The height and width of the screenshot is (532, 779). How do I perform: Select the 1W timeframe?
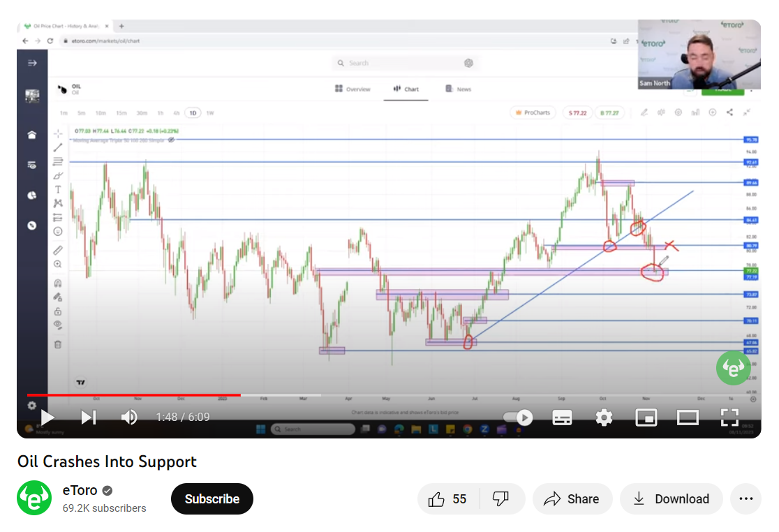[210, 113]
